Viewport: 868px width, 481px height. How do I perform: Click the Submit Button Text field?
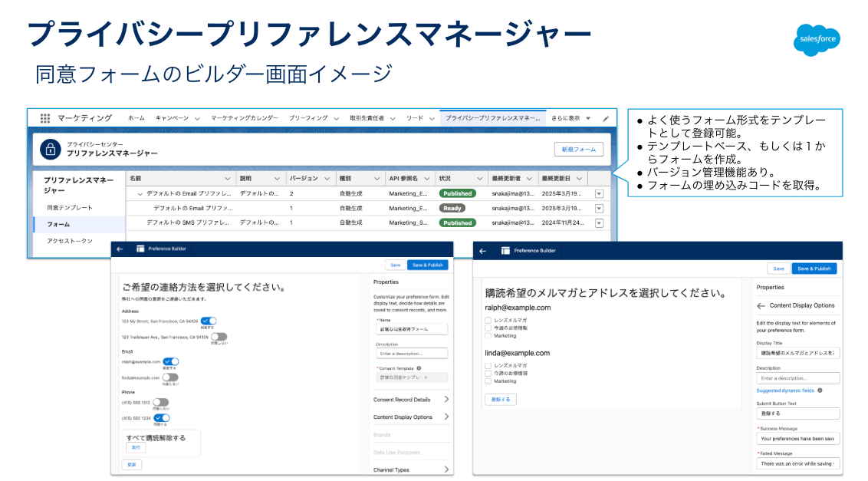tap(797, 413)
